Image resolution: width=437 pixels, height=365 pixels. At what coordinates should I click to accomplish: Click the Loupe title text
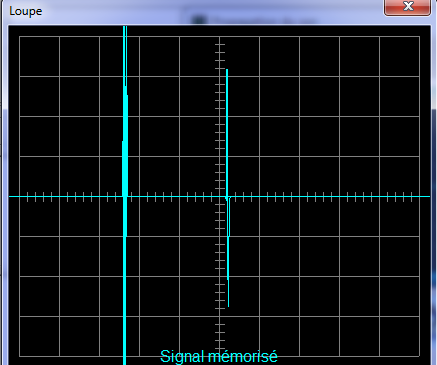pos(26,11)
